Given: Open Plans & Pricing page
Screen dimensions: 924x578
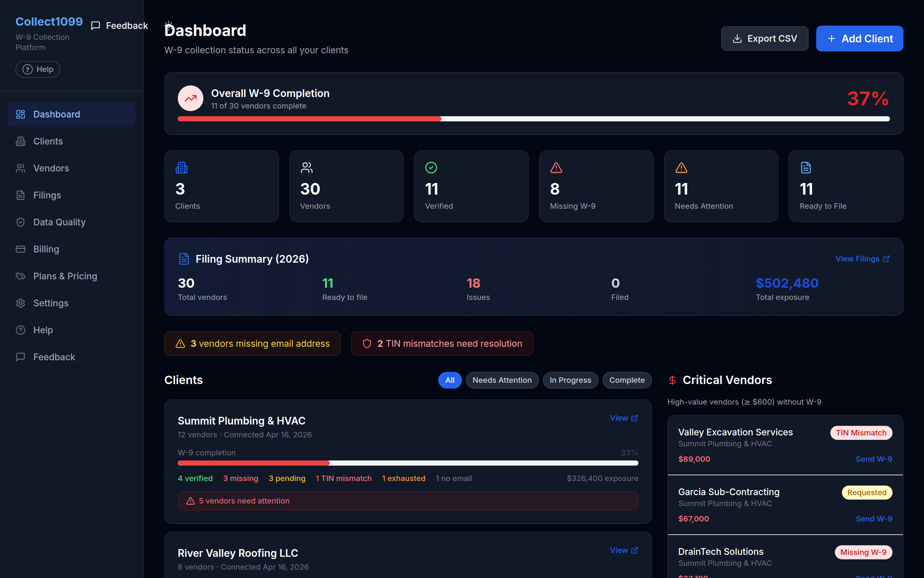Looking at the screenshot, I should pos(72,276).
